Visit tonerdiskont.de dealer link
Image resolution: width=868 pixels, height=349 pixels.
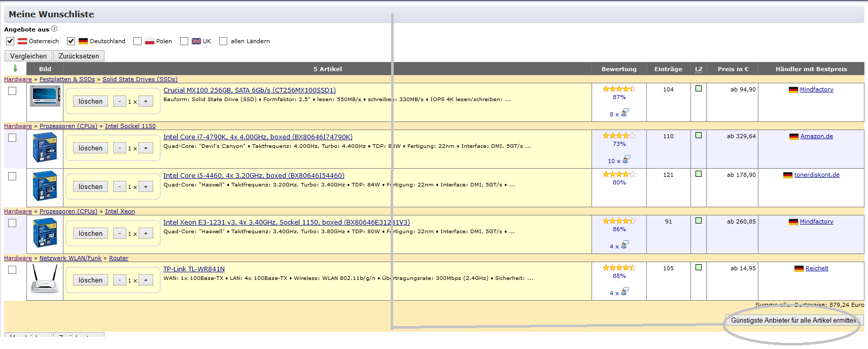point(817,175)
